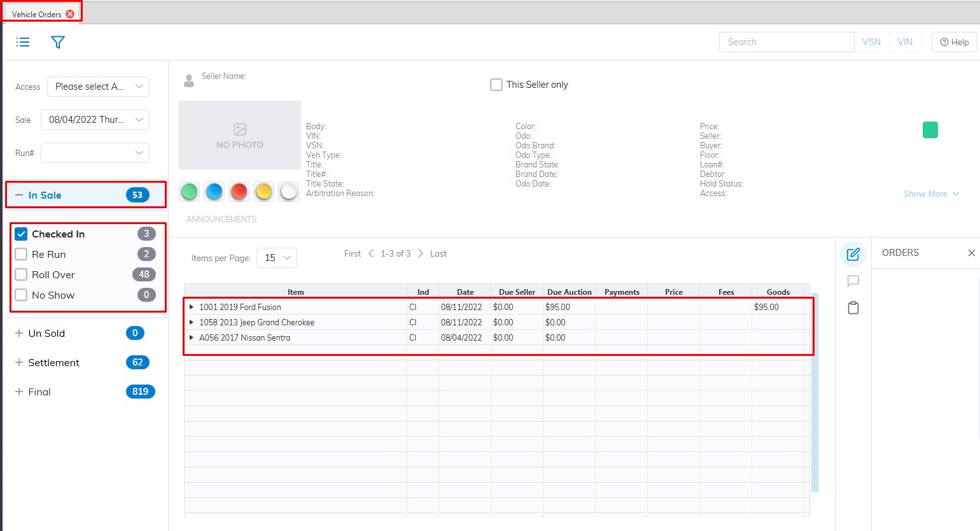Viewport: 980px width, 531px height.
Task: Open the comments speech bubble icon
Action: 853,281
